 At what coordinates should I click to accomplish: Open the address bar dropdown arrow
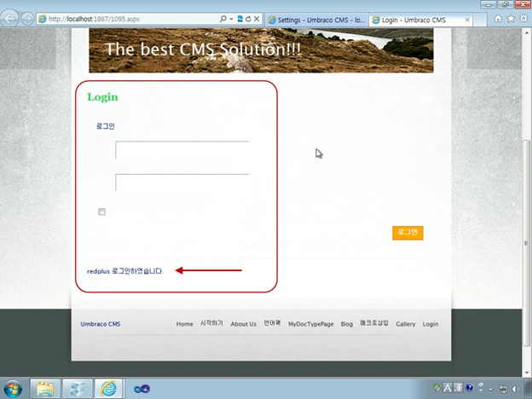[x=231, y=19]
